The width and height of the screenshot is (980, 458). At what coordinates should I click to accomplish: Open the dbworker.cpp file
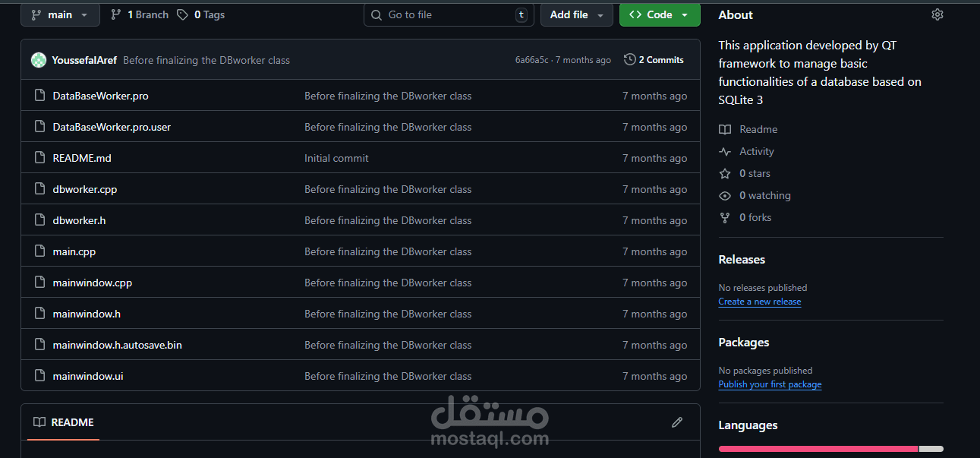[x=84, y=188]
